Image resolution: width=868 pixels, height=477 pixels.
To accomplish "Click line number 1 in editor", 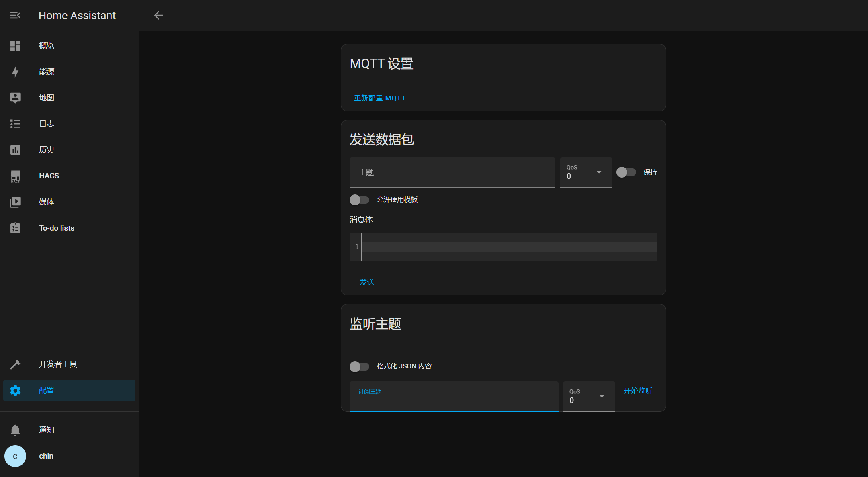I will 357,247.
